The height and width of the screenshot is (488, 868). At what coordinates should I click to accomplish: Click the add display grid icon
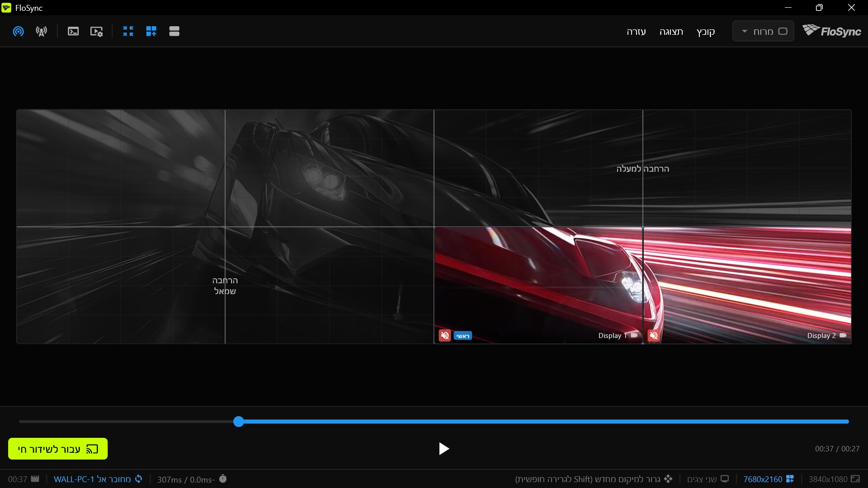pyautogui.click(x=151, y=31)
